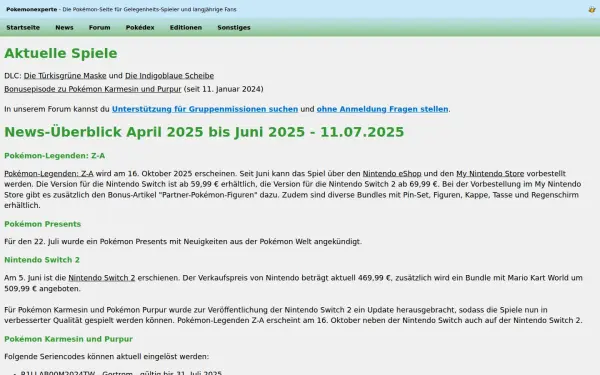Open the My Nintendo Store link
The image size is (600, 375).
click(x=490, y=174)
